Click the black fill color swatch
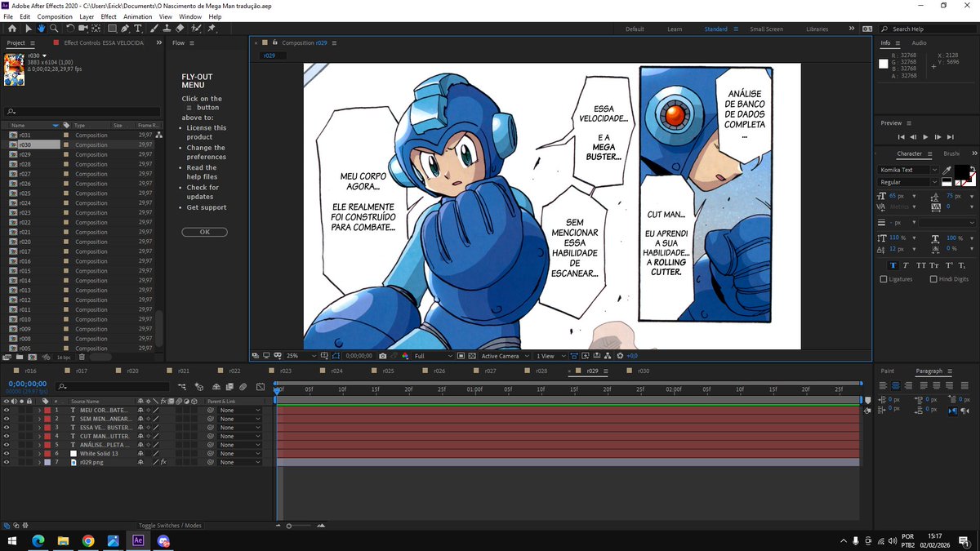This screenshot has width=980, height=551. [x=962, y=172]
